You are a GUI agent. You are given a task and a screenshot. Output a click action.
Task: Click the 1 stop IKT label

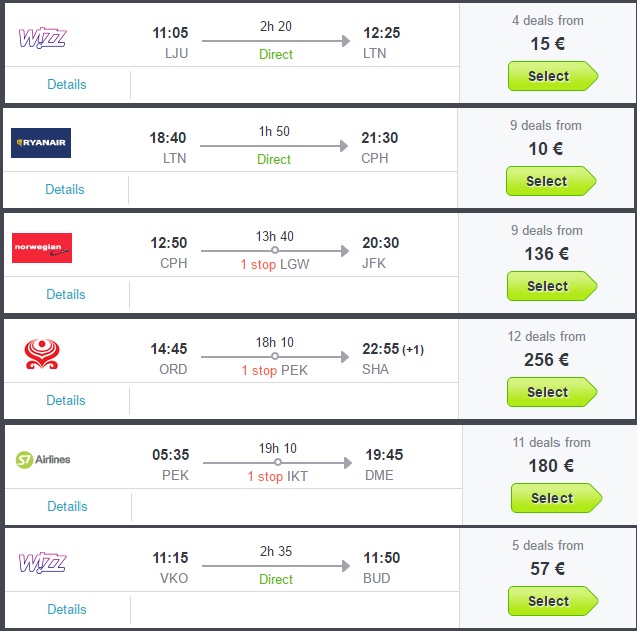tap(278, 476)
